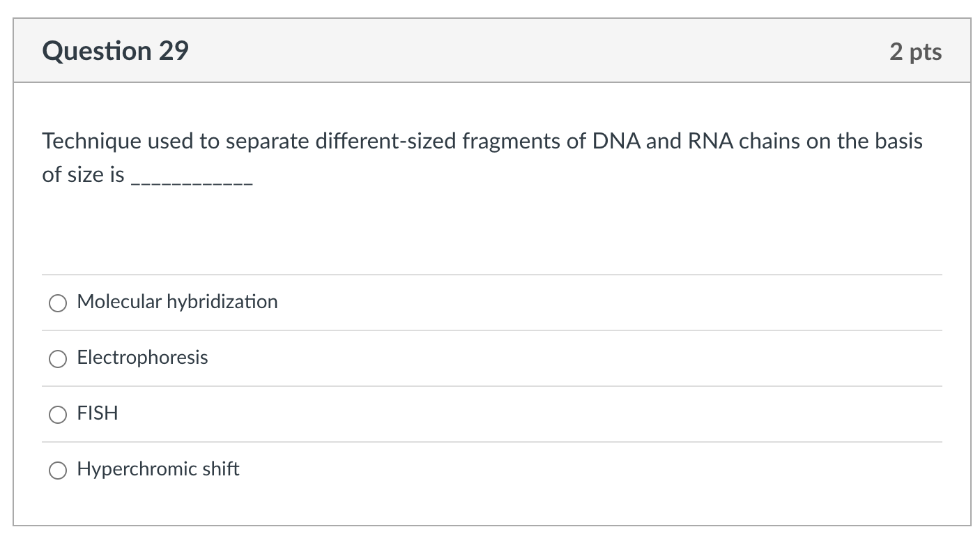Image resolution: width=980 pixels, height=550 pixels.
Task: Click the Molecular hybridization answer label
Action: click(x=176, y=302)
